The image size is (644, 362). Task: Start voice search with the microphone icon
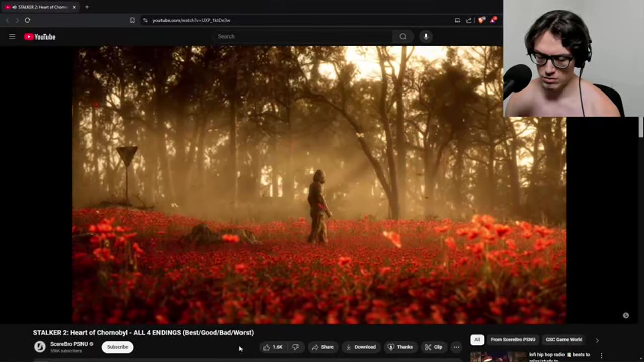click(426, 36)
